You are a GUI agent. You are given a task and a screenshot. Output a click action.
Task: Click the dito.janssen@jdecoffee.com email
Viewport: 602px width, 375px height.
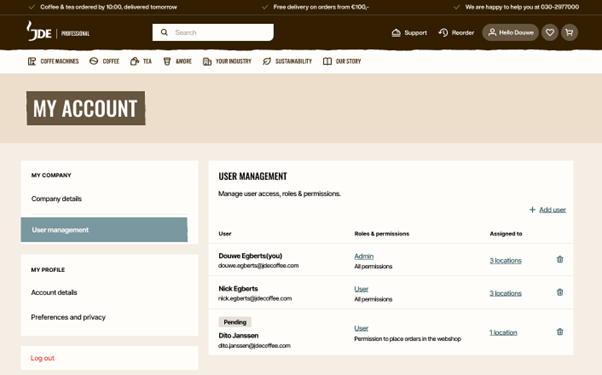pyautogui.click(x=254, y=345)
